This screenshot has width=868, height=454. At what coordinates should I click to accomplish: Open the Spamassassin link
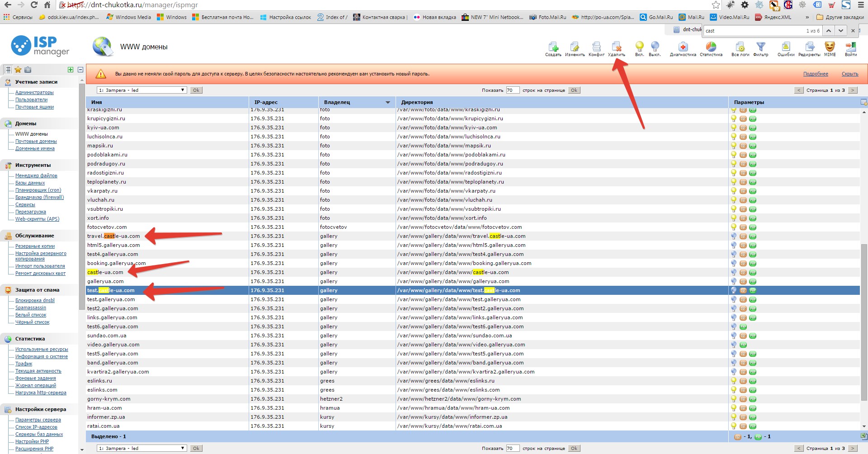point(31,307)
